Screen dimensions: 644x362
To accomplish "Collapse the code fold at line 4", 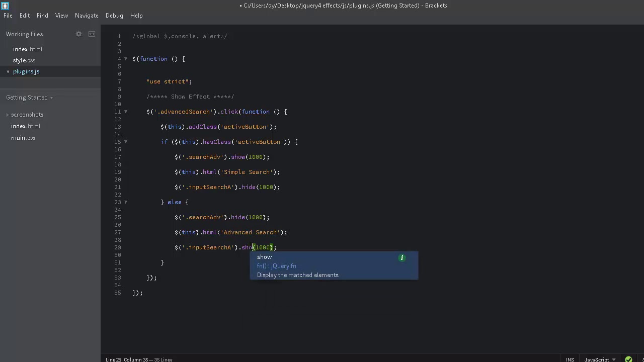I will click(x=126, y=59).
